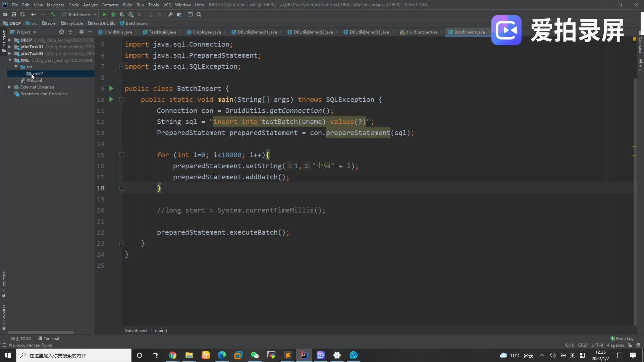Close the TestDruid.java tab
Screen dimensions: 644x362
coord(180,32)
